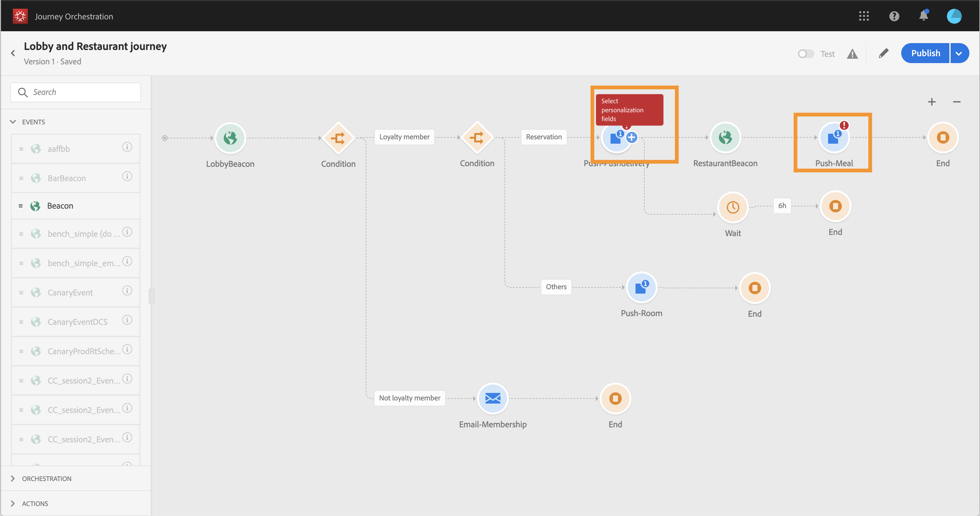Zoom in canvas with plus button
Image resolution: width=980 pixels, height=516 pixels.
click(x=931, y=102)
